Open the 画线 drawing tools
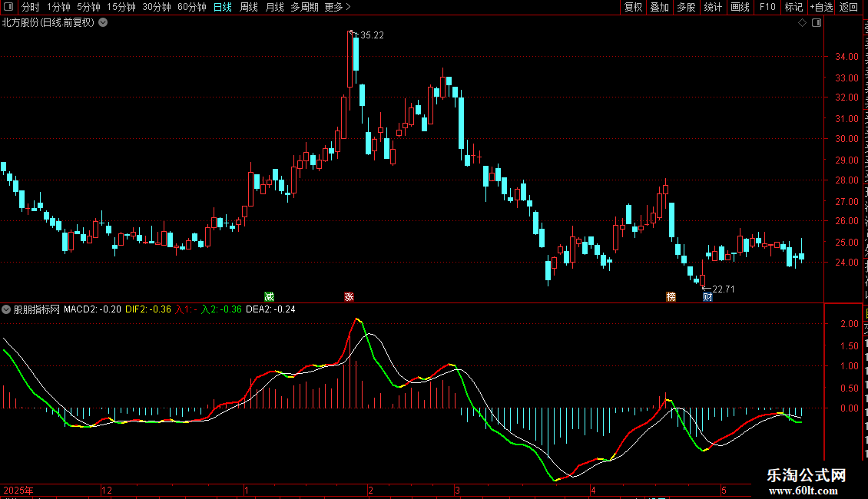Viewport: 868px width, 499px height. [x=740, y=7]
